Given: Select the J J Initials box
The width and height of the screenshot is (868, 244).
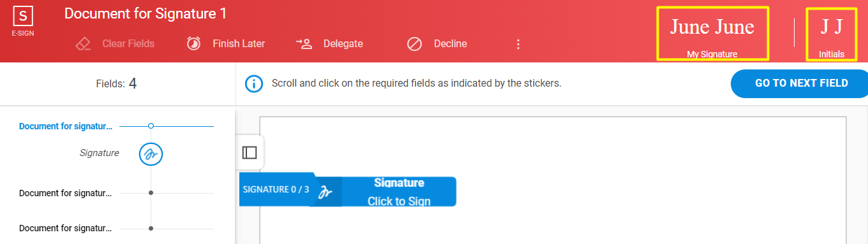Looking at the screenshot, I should 832,34.
